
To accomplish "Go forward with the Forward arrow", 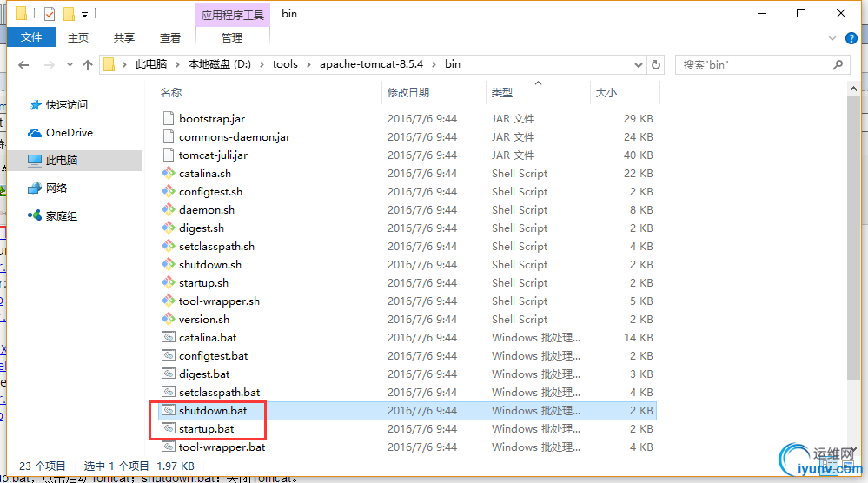I will click(x=50, y=65).
